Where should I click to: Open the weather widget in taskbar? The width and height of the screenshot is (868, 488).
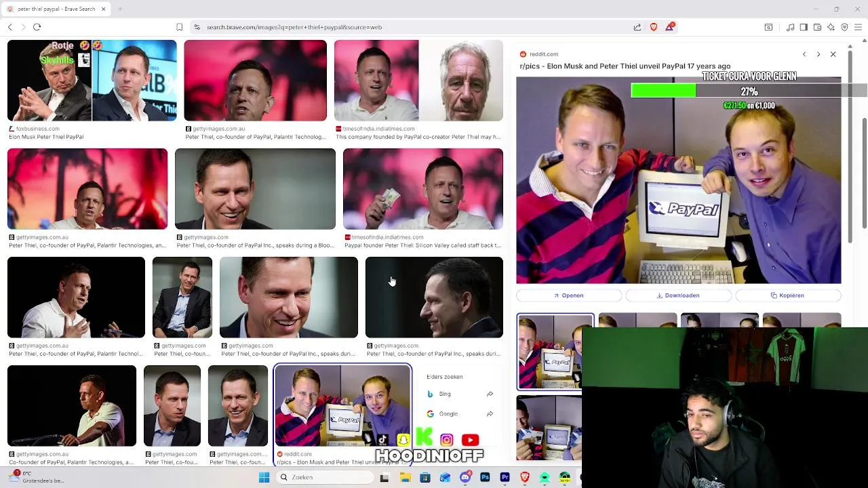tap(37, 477)
